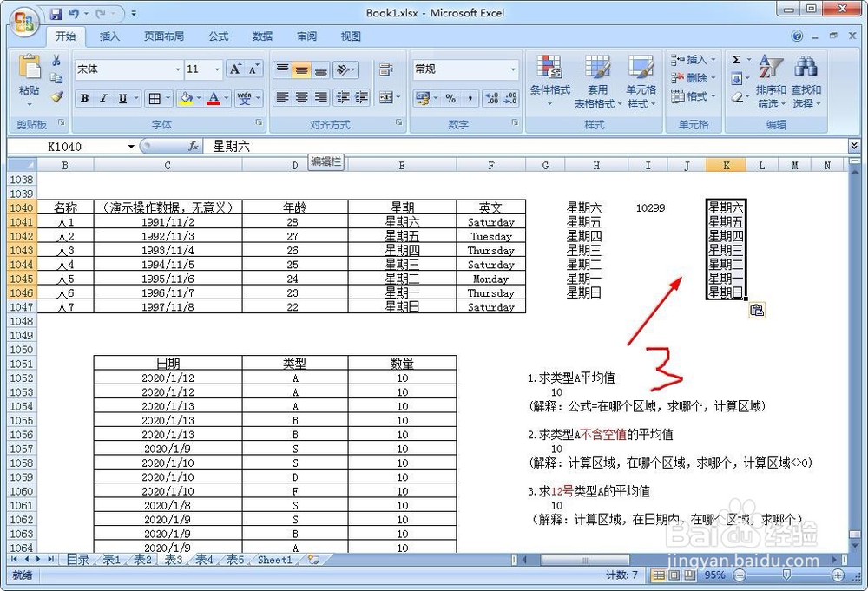
Task: Click Find and Select (查找和选择)
Action: coord(805,82)
